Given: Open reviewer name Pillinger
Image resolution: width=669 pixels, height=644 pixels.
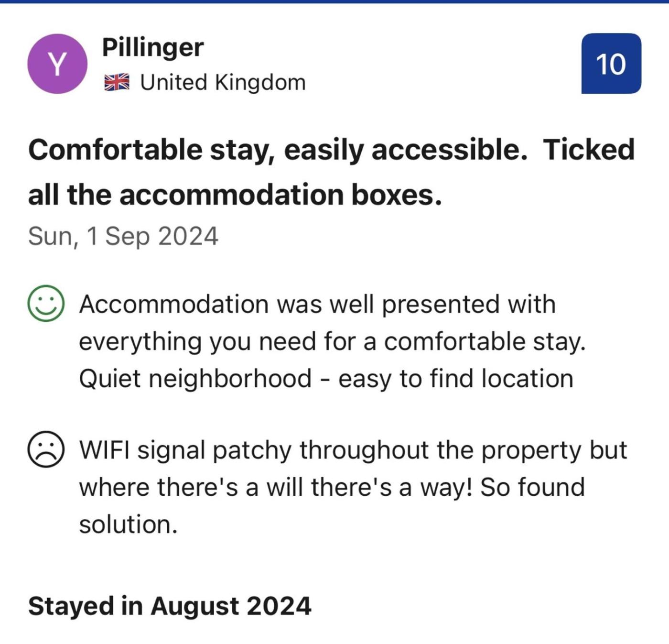Looking at the screenshot, I should (153, 47).
